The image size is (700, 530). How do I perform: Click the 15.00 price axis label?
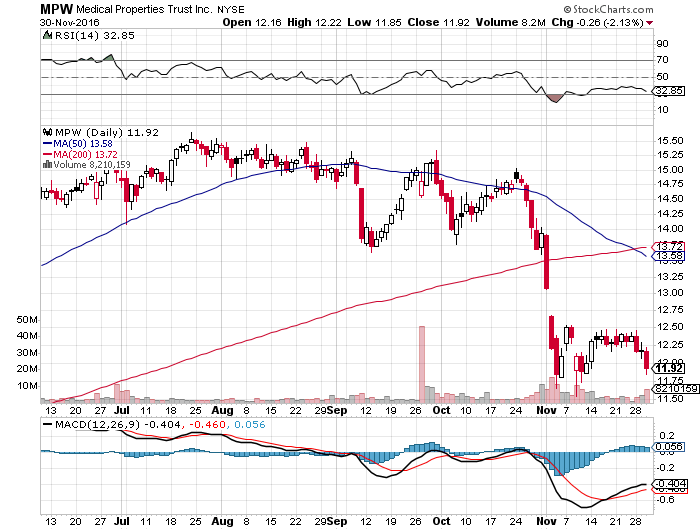click(x=670, y=170)
